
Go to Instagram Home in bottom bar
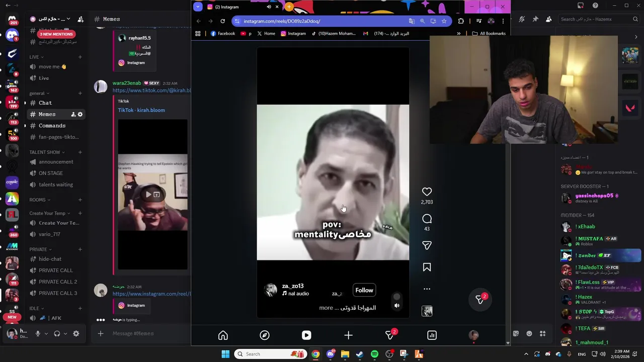pyautogui.click(x=223, y=335)
